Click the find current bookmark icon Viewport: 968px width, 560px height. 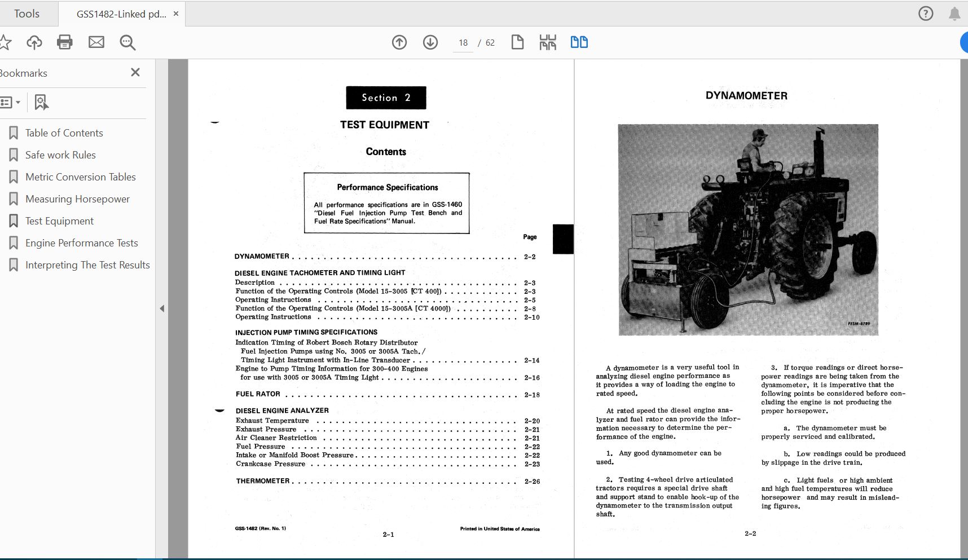tap(41, 102)
